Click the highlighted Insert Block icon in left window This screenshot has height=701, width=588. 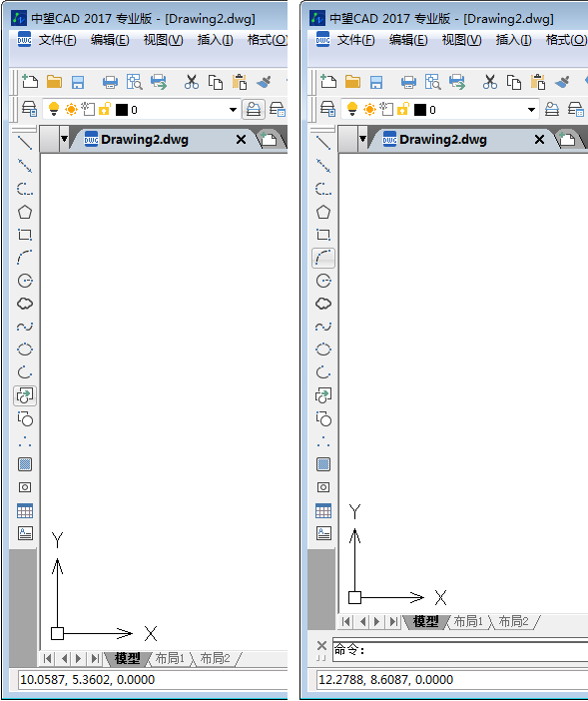point(25,395)
